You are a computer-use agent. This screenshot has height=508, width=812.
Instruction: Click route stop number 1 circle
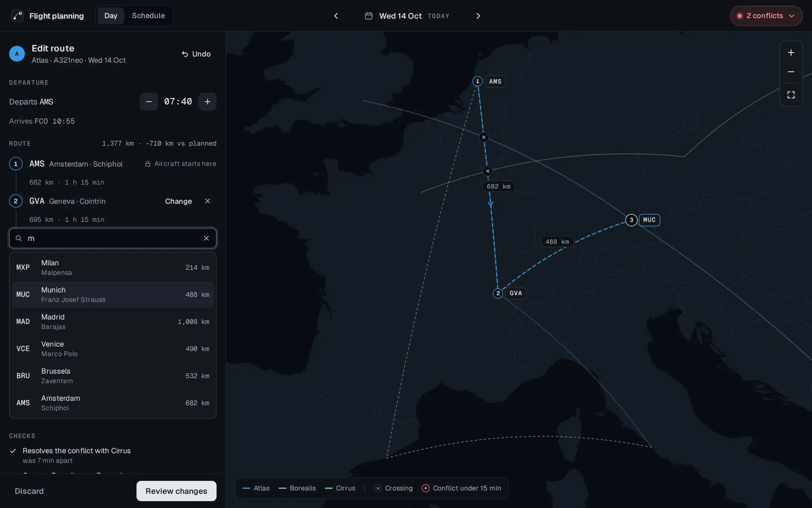(x=16, y=164)
